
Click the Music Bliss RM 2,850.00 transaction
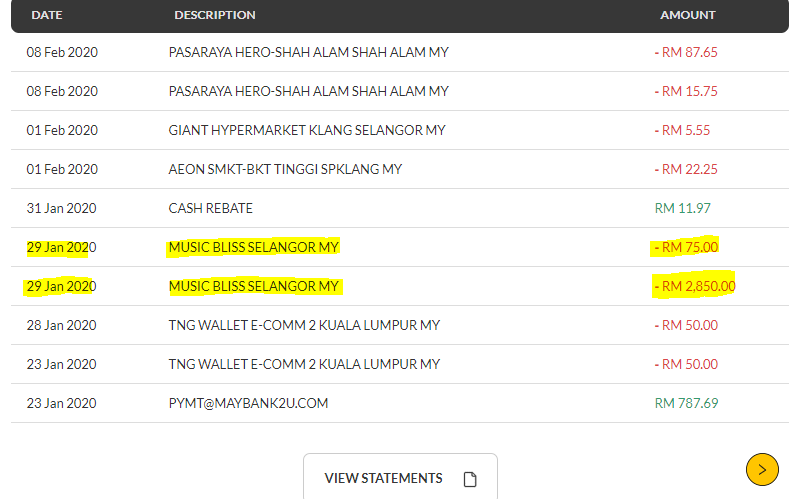point(254,287)
